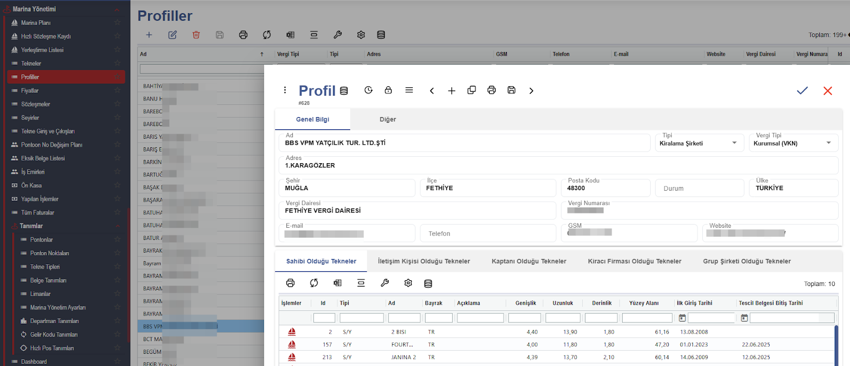850x366 pixels.
Task: Open wrench tool in vessels grid toolbar
Action: (384, 283)
